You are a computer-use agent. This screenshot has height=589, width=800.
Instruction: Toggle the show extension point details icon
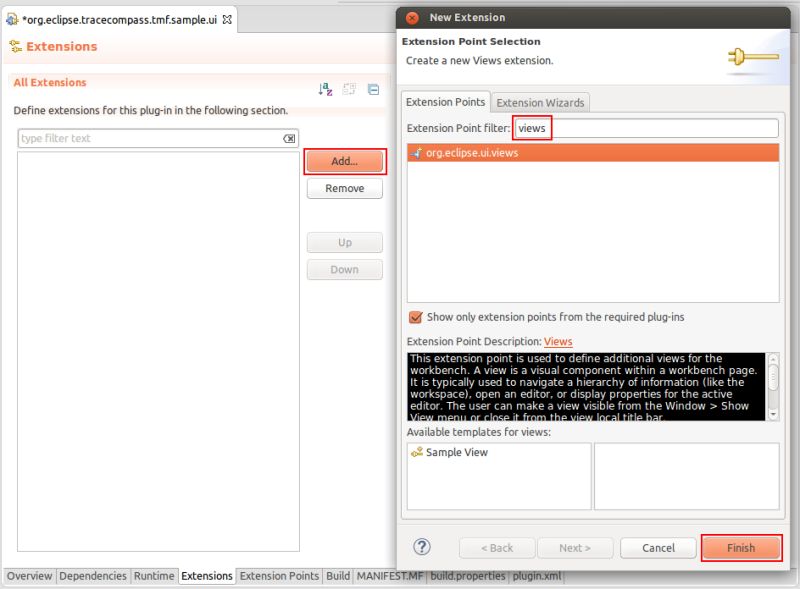(349, 89)
